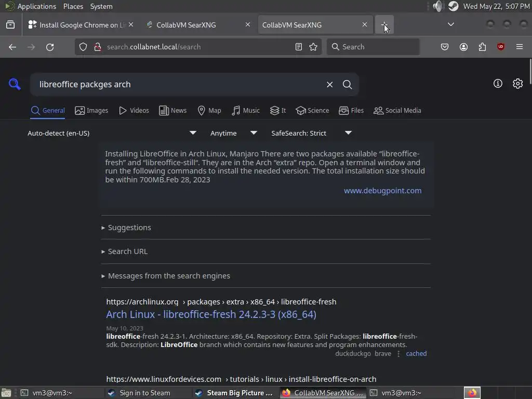The image size is (532, 399).
Task: Switch to the Science category
Action: [x=312, y=111]
